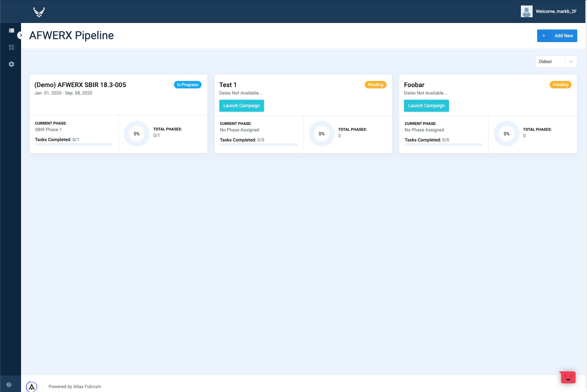The width and height of the screenshot is (587, 392).
Task: Click the Welcome, markb_2F user menu
Action: point(556,11)
